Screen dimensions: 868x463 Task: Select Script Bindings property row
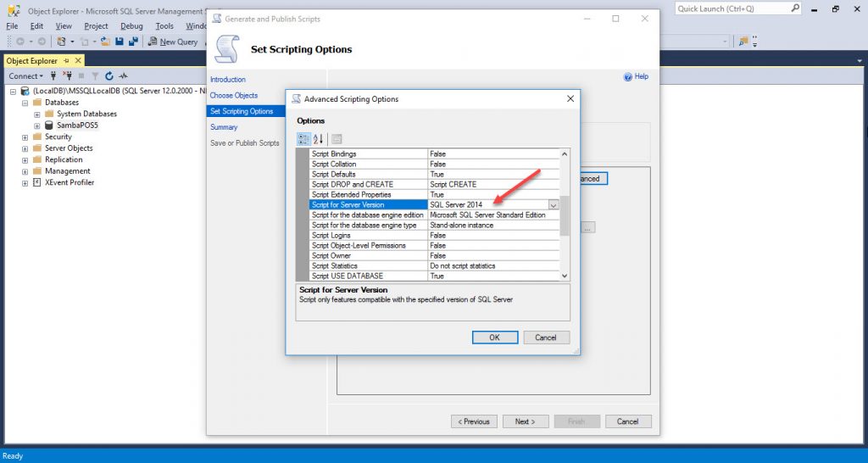tap(435, 154)
